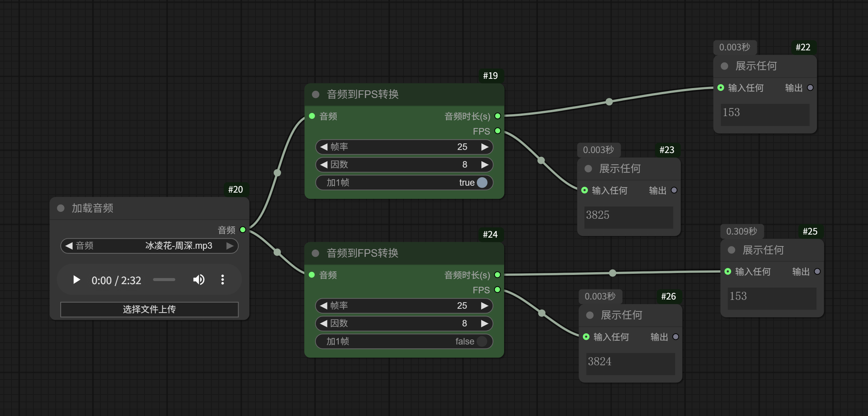This screenshot has height=416, width=868.
Task: Click the #20 node ID badge
Action: [x=236, y=190]
